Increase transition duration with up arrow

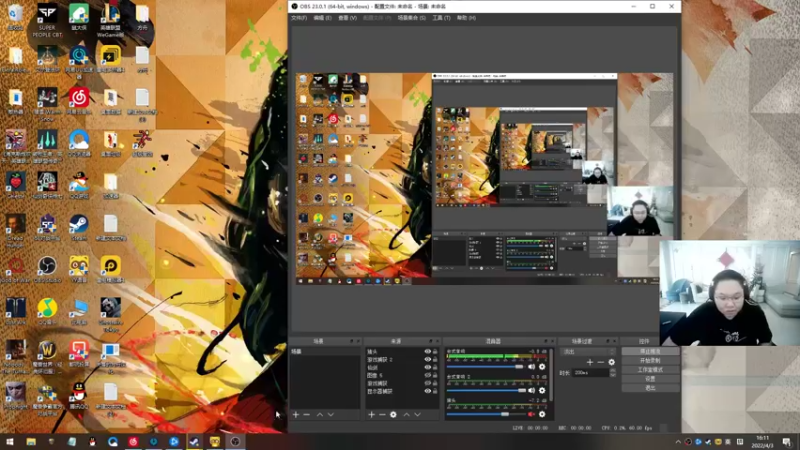click(613, 371)
